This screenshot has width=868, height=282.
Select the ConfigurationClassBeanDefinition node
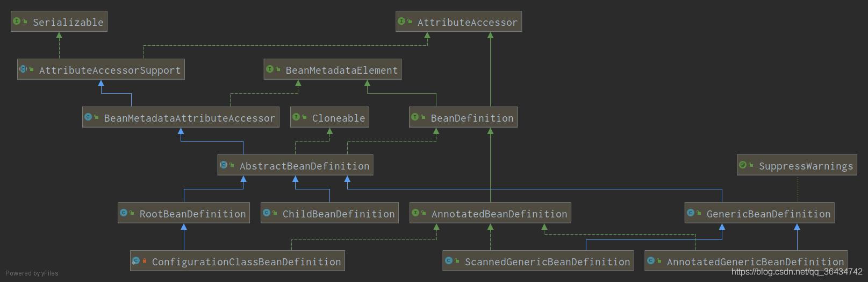click(238, 262)
